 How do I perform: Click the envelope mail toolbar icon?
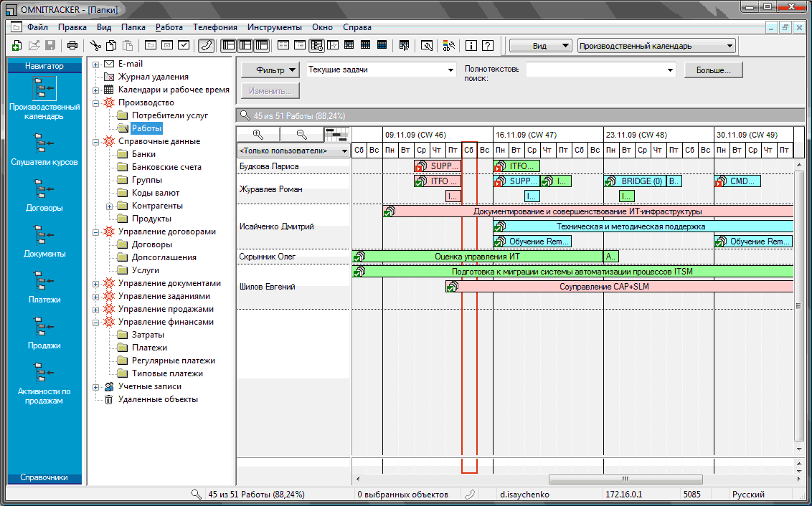(x=167, y=46)
